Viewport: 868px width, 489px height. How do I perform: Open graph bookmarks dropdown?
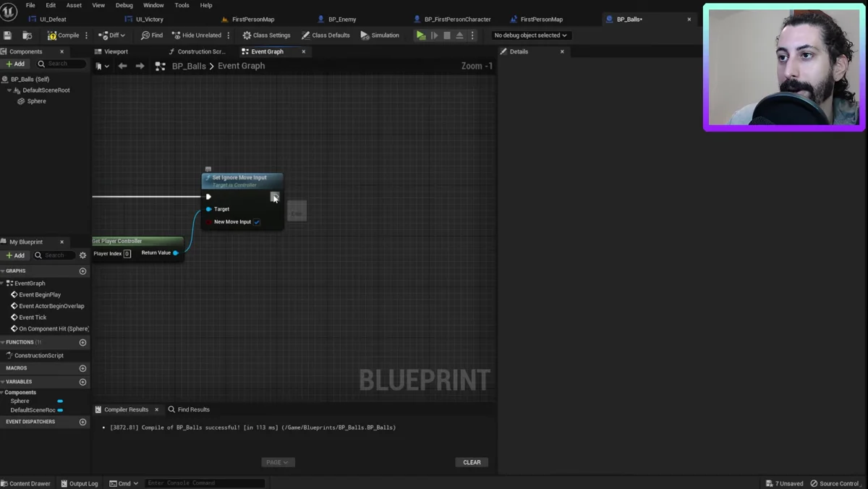[x=102, y=66]
